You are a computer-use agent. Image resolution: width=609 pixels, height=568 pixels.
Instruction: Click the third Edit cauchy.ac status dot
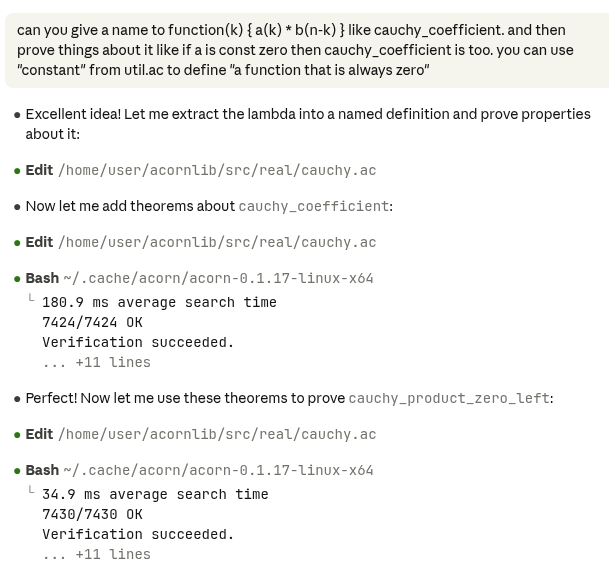pos(17,435)
